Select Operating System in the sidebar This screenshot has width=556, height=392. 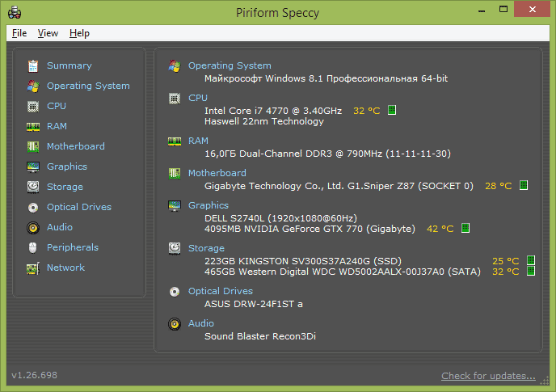(88, 86)
